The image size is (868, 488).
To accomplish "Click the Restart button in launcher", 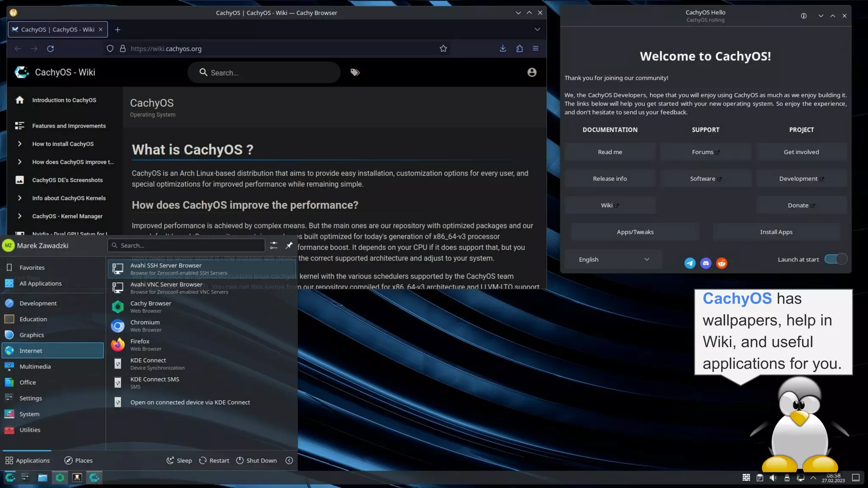I will coord(214,460).
